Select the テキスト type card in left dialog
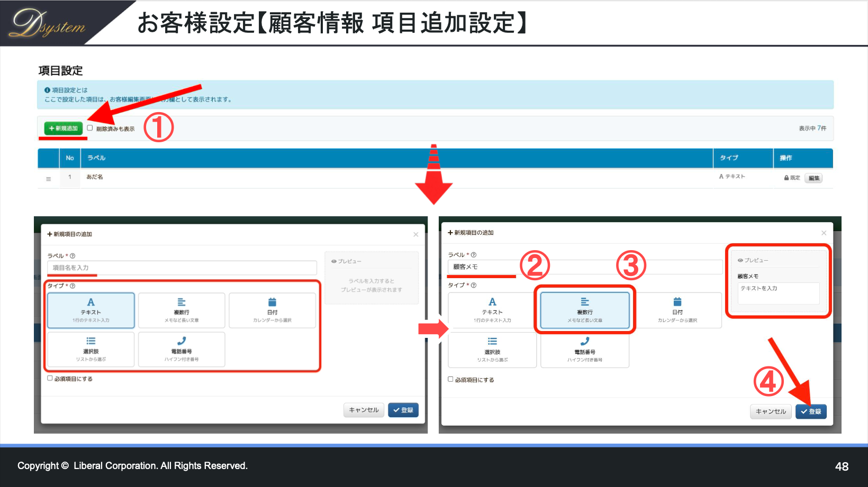The image size is (868, 487). (x=91, y=310)
